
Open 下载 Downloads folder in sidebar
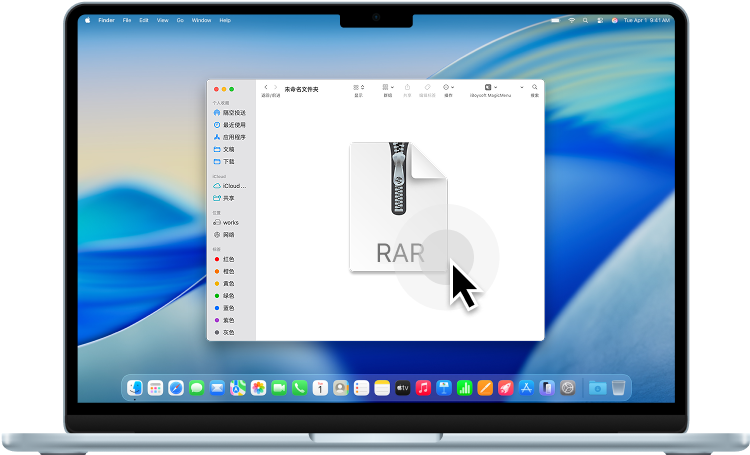click(228, 161)
